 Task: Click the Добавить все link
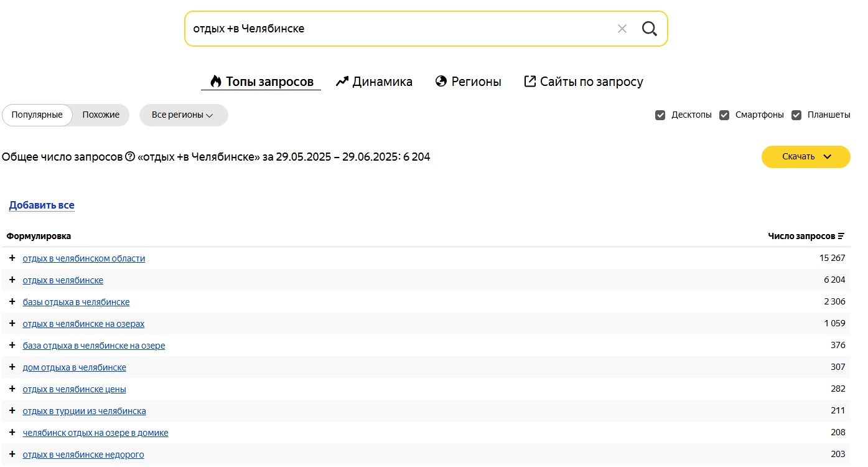tap(42, 205)
